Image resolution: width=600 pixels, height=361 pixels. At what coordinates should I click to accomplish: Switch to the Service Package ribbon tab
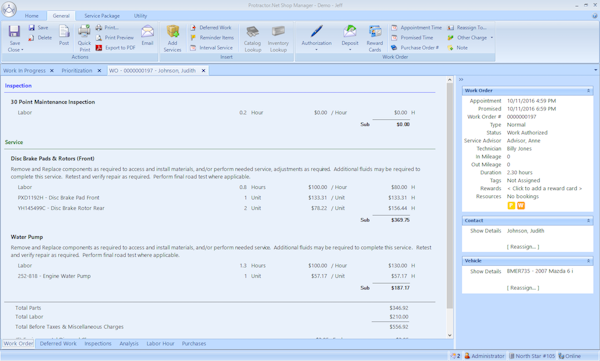click(x=102, y=16)
